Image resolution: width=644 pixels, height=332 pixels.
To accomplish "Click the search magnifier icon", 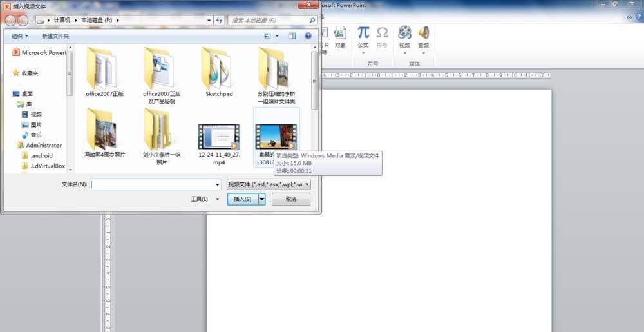I will pos(312,20).
